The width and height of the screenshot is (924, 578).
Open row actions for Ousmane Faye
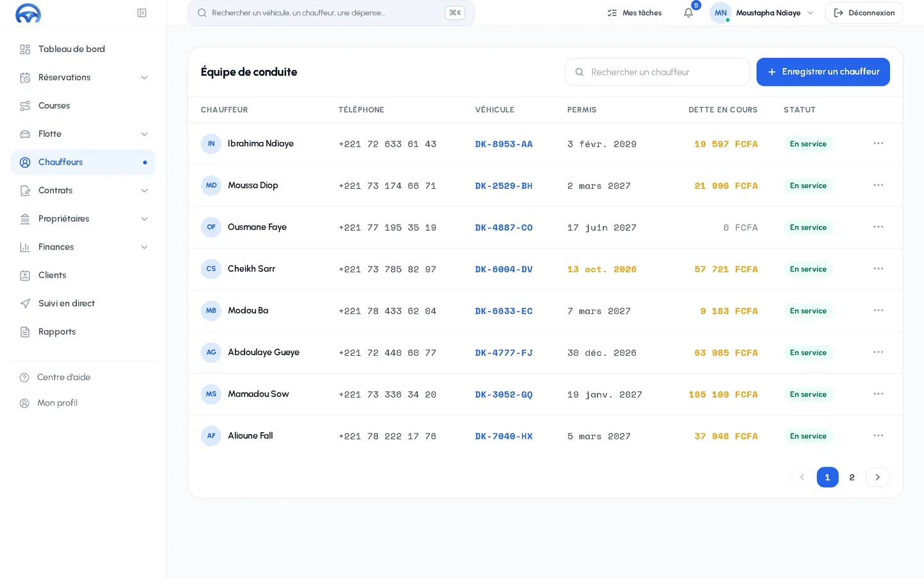tap(878, 227)
